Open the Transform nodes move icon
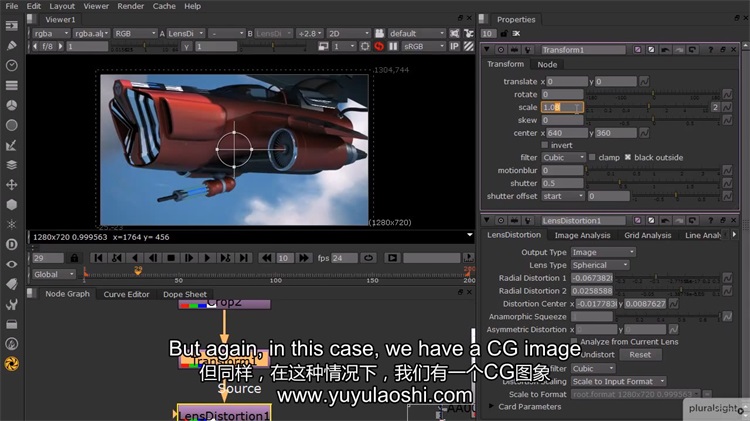Viewport: 750px width, 421px height. tap(11, 185)
